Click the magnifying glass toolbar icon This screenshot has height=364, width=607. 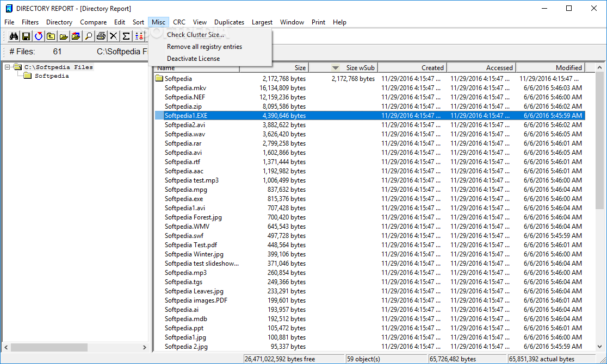tap(89, 36)
